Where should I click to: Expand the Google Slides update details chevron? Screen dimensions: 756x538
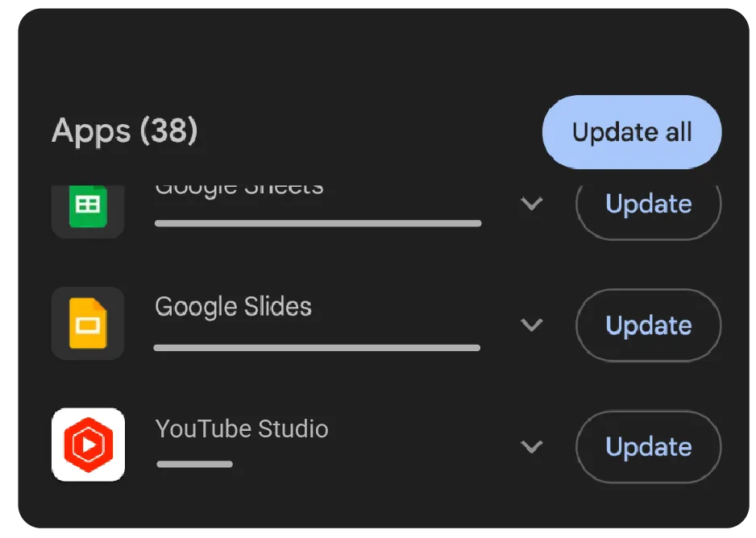[531, 325]
